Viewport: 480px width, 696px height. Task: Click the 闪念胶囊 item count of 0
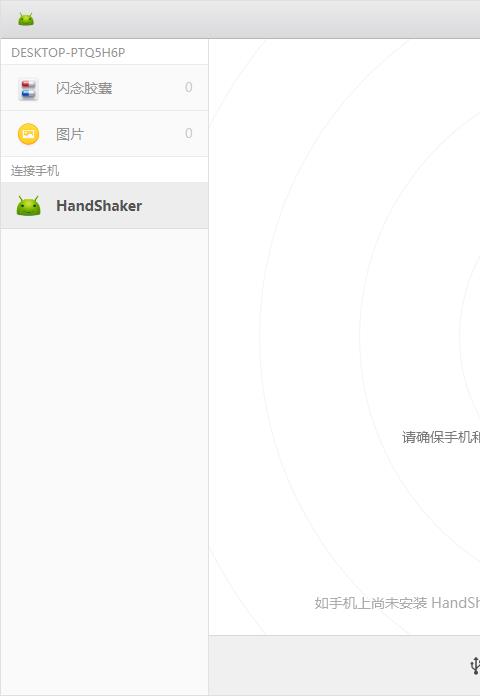pyautogui.click(x=189, y=87)
